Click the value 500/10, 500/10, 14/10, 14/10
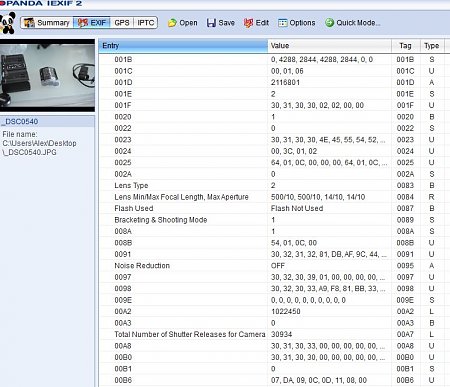The image size is (450, 387). 318,197
